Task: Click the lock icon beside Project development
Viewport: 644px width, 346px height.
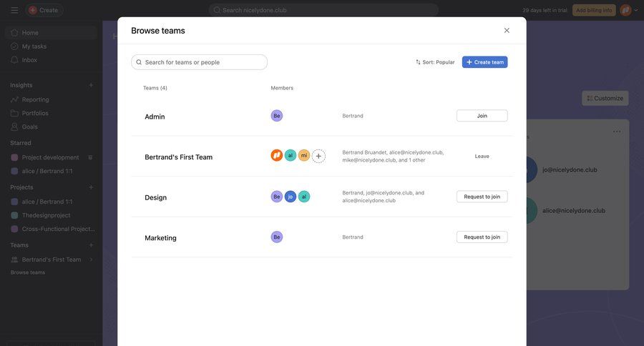Action: click(90, 157)
